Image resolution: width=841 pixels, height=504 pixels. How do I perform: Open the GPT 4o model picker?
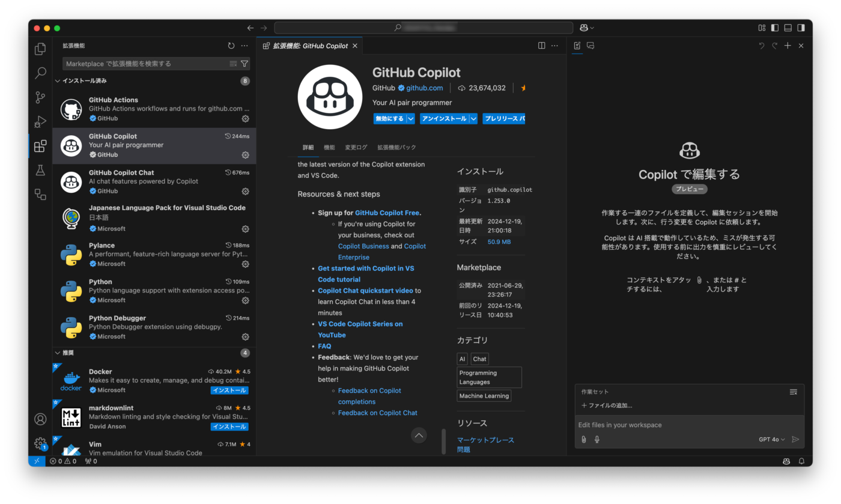coord(772,440)
